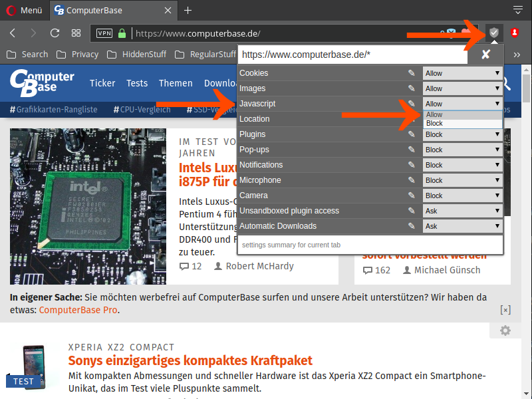Open the Themen navigation item

tap(176, 83)
